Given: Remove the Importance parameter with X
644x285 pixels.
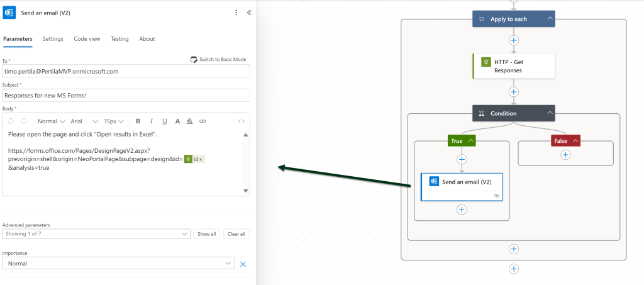Looking at the screenshot, I should click(243, 264).
